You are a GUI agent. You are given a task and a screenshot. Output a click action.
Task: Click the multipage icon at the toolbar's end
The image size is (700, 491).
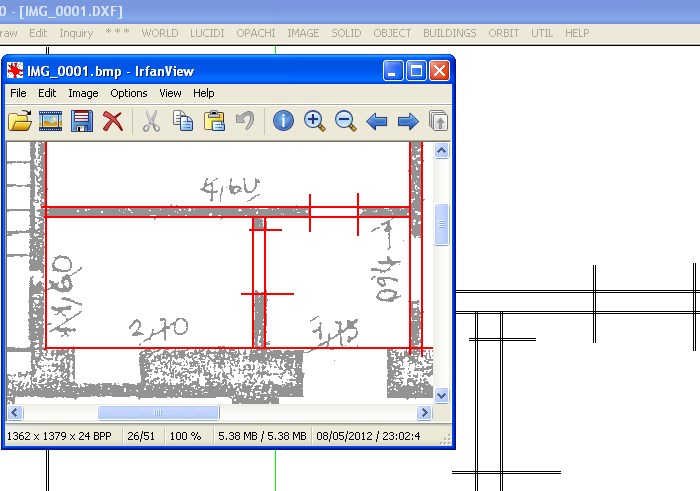(438, 121)
